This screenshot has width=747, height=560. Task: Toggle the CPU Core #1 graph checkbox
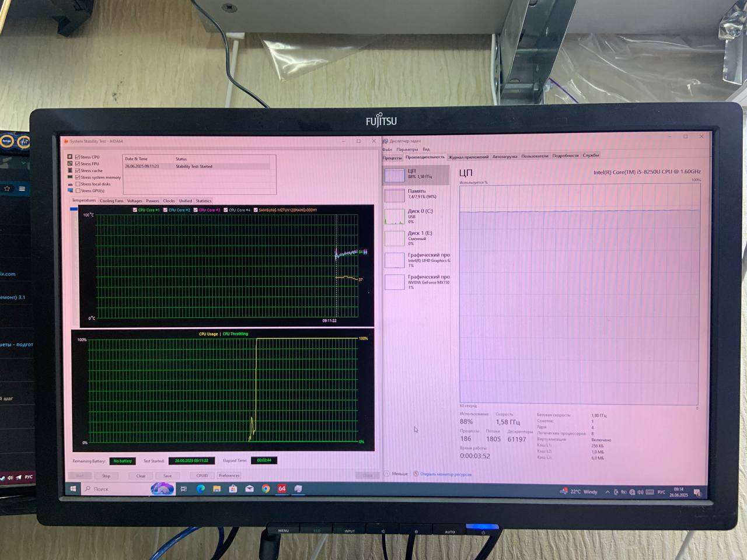pyautogui.click(x=135, y=210)
